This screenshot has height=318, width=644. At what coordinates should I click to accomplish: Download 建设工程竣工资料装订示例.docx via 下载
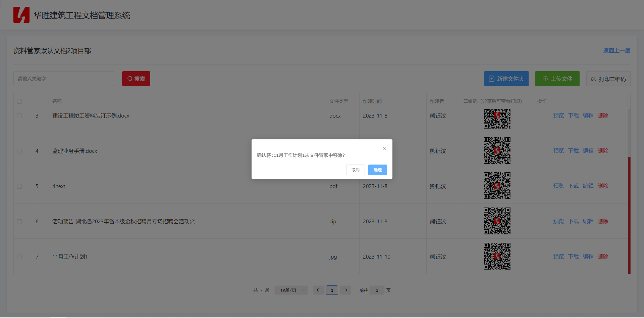[574, 116]
